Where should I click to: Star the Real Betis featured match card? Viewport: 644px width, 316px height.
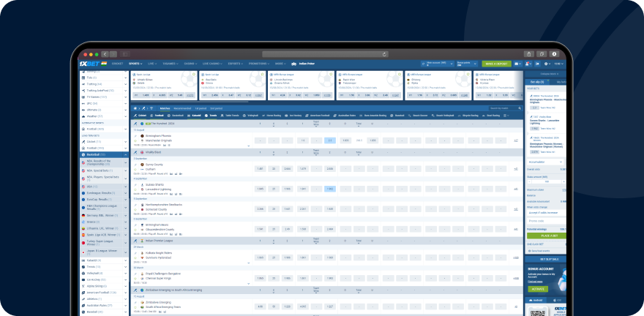(x=263, y=75)
